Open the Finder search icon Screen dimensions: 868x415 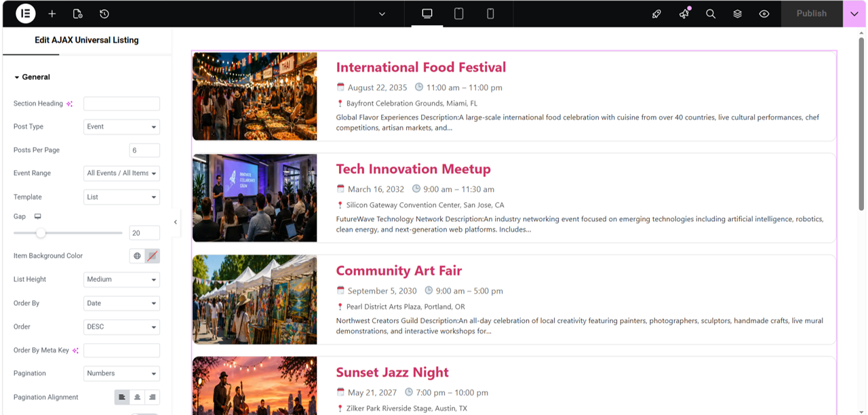(x=711, y=14)
